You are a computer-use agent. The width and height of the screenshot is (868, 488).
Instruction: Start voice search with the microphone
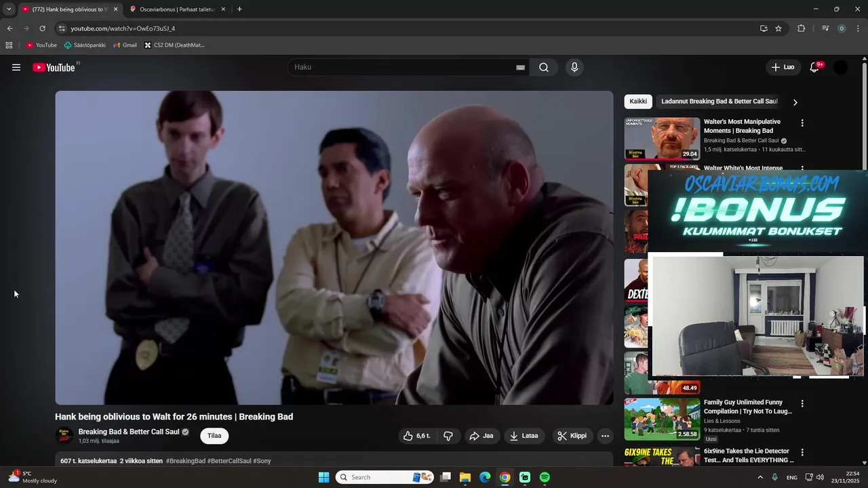tap(574, 67)
